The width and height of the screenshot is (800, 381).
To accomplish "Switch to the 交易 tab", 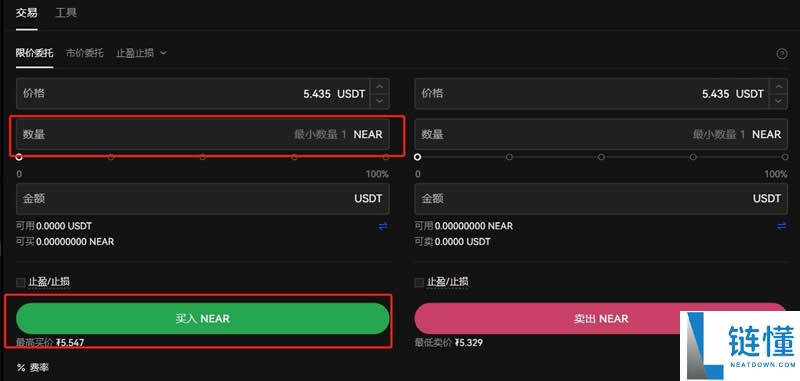I will pyautogui.click(x=26, y=13).
